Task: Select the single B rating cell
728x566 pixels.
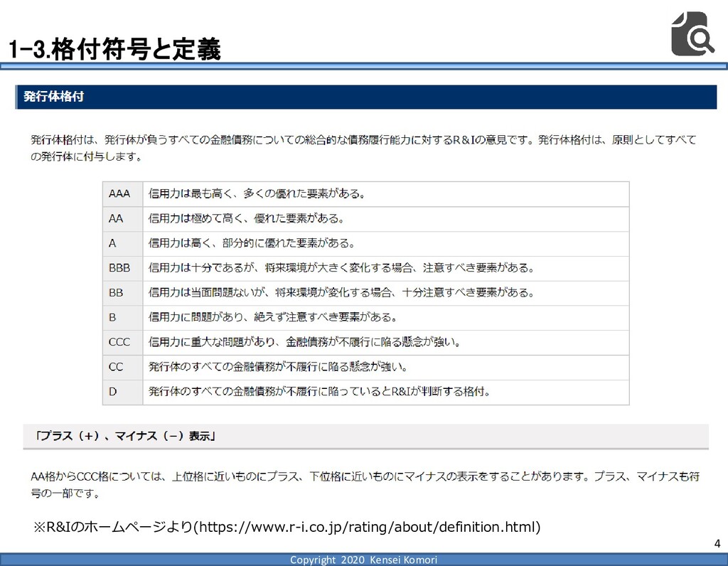Action: [x=122, y=318]
